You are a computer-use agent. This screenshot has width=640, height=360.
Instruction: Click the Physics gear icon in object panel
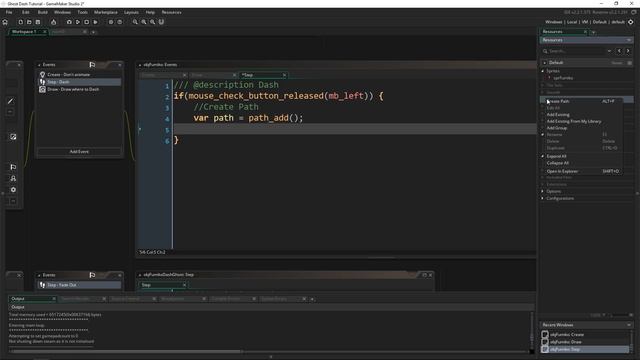[13, 190]
